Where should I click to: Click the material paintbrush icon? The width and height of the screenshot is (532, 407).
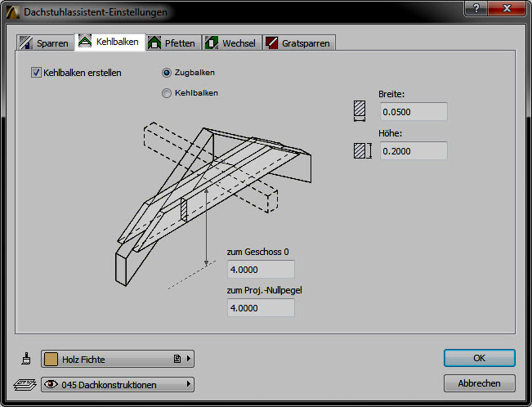26,359
